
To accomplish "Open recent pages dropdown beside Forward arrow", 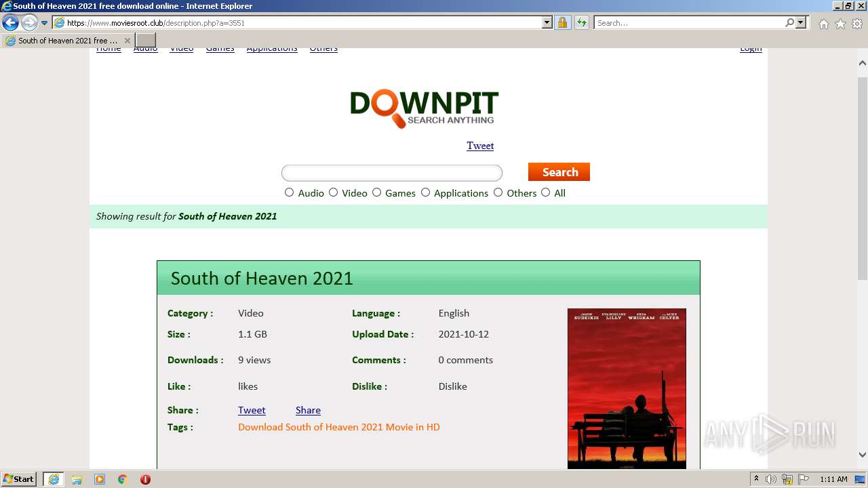I will [x=45, y=23].
